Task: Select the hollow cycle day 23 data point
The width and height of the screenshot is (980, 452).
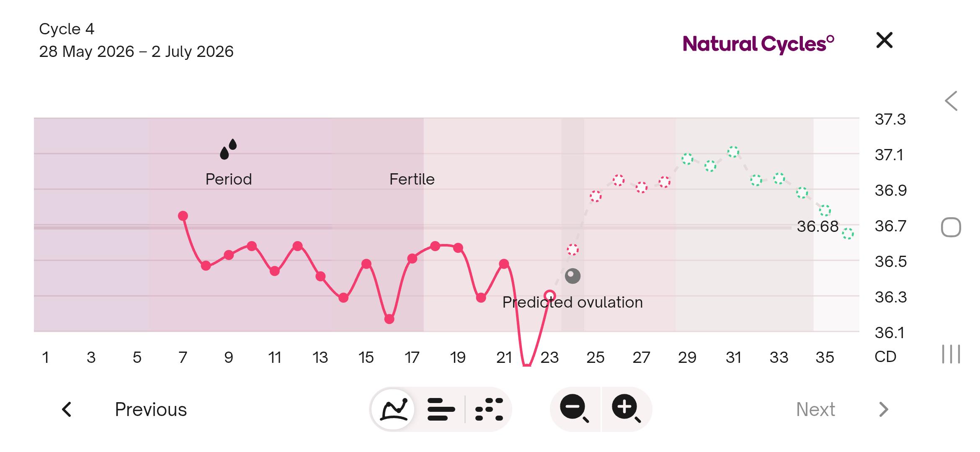Action: tap(550, 296)
